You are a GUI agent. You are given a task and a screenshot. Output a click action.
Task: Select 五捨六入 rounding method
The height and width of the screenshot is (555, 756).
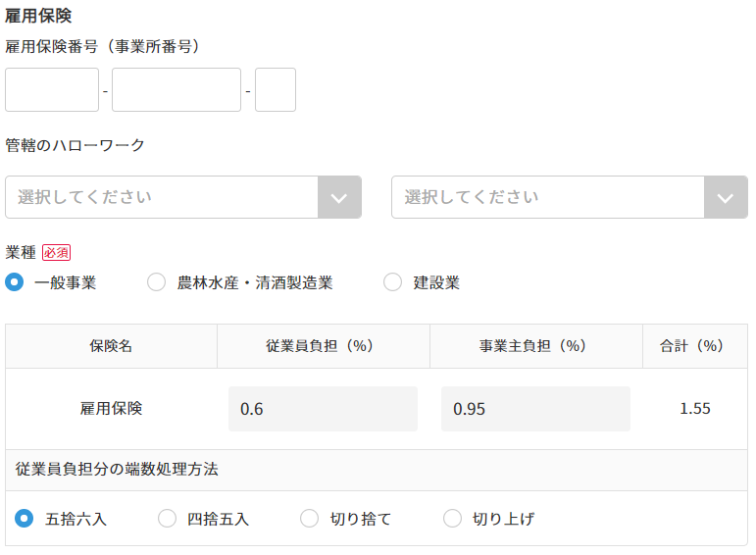(x=25, y=519)
